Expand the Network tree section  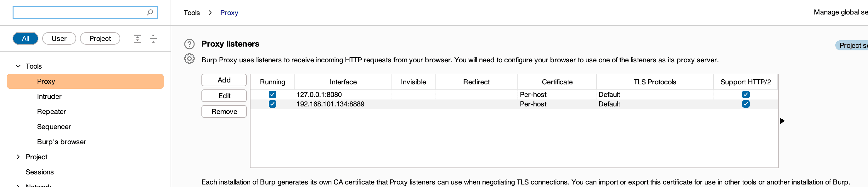(x=18, y=185)
